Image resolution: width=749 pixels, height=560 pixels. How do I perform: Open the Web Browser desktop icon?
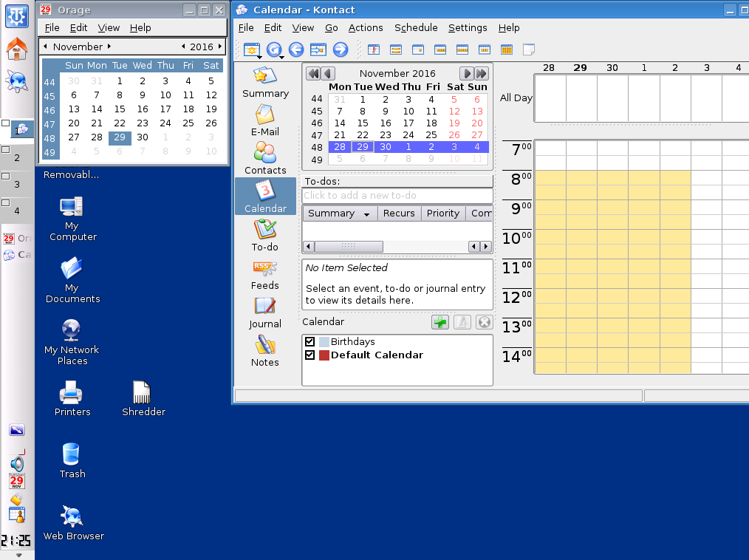coord(72,523)
